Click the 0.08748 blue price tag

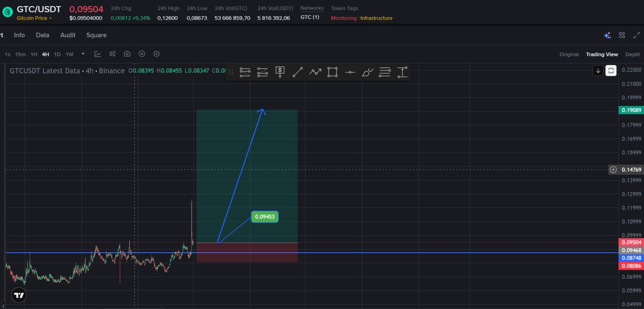tap(631, 258)
